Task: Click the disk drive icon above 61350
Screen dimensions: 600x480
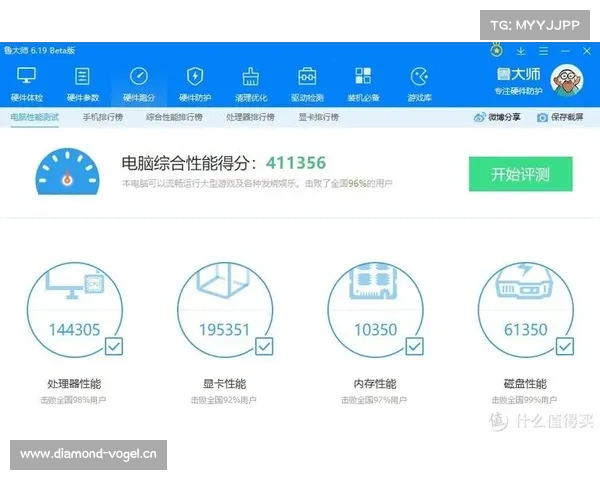Action: coord(524,281)
